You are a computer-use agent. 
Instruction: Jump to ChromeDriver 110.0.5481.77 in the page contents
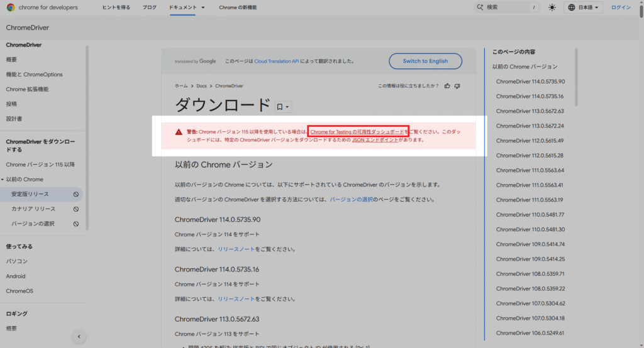coord(530,215)
